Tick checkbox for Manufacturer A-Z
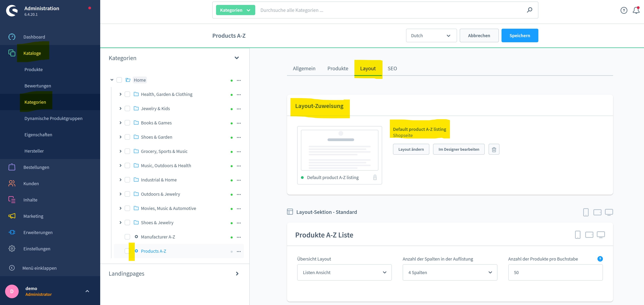Viewport: 644px width, 305px height. (x=127, y=237)
